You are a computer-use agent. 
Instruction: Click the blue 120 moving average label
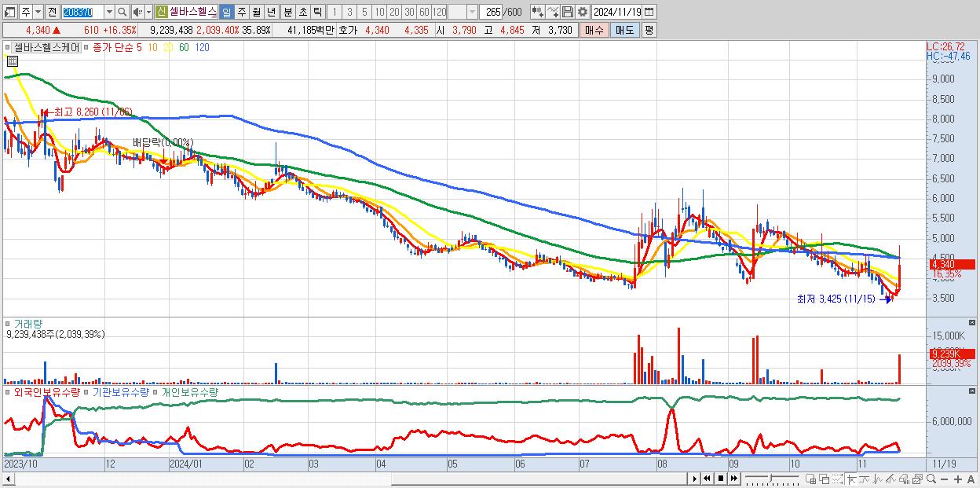pyautogui.click(x=202, y=47)
